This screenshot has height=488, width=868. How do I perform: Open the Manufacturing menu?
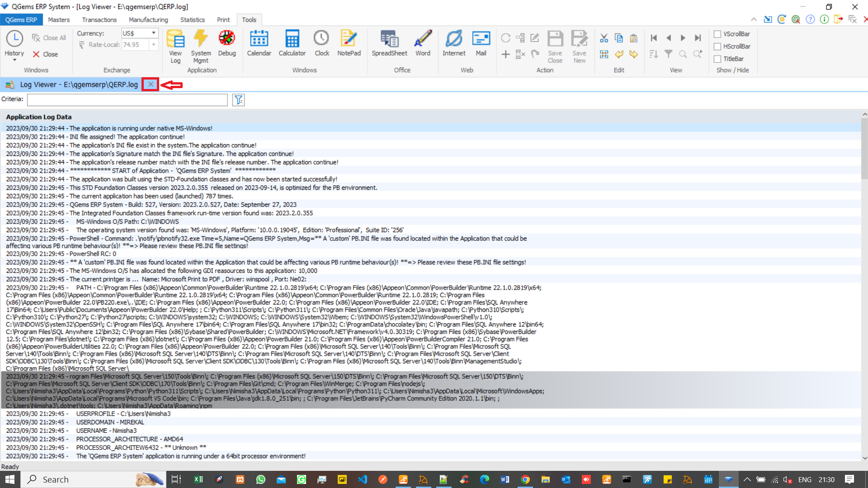(x=148, y=20)
